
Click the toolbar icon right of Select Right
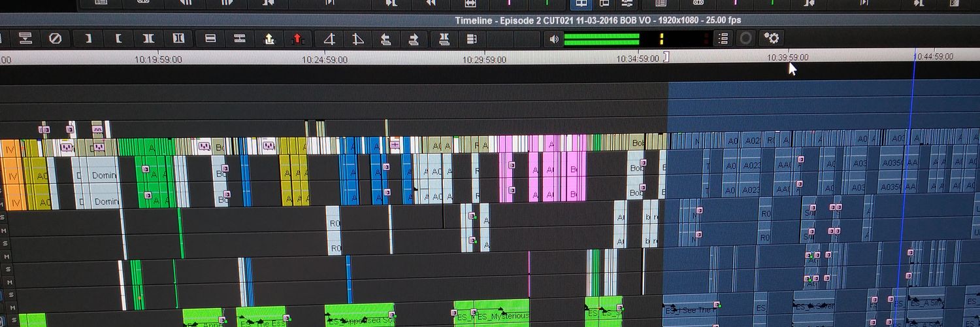pyautogui.click(x=445, y=39)
